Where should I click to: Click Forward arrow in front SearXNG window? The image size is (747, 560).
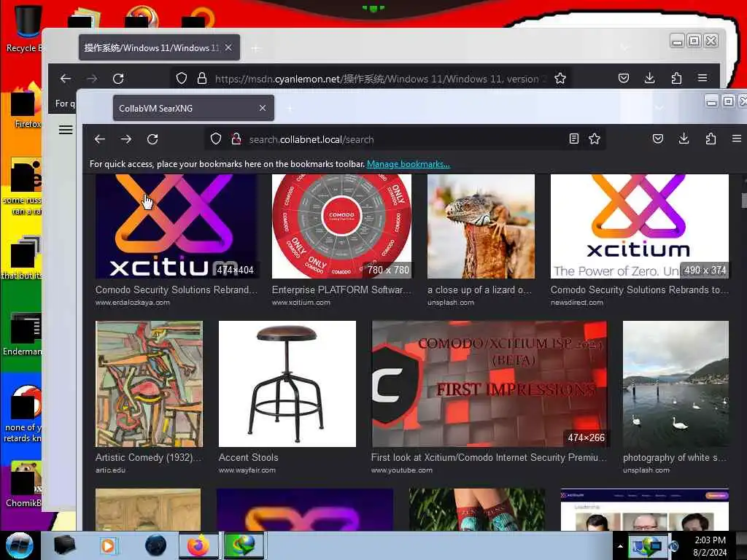[x=125, y=139]
